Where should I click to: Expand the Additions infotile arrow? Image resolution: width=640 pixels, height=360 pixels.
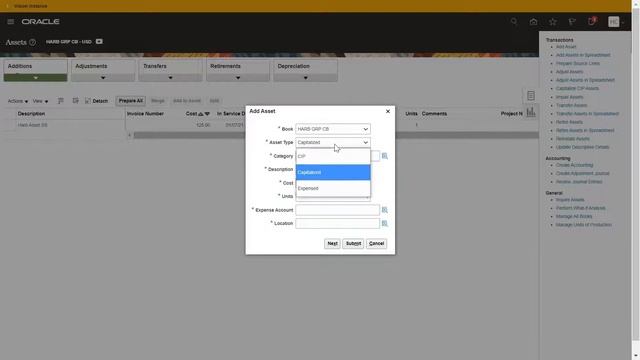pyautogui.click(x=36, y=78)
